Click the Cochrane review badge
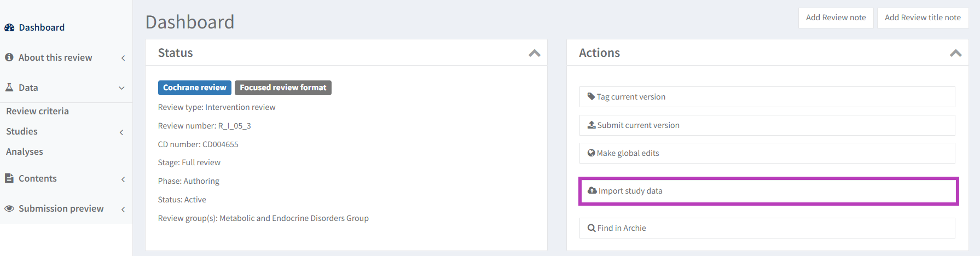This screenshot has height=256, width=980. coord(194,88)
